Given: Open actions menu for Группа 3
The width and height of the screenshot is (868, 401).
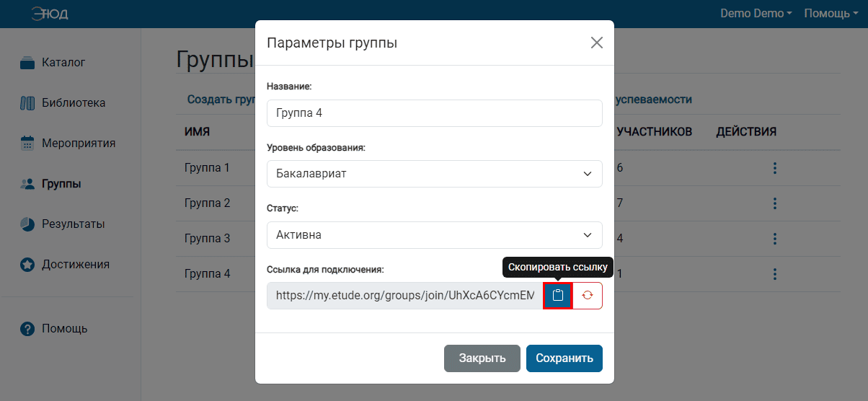Looking at the screenshot, I should (775, 239).
